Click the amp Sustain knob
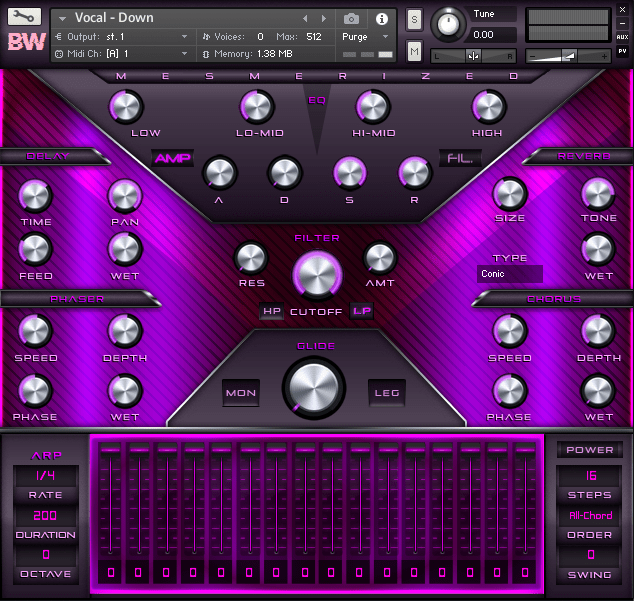Screen dimensions: 634x601 coord(350,173)
